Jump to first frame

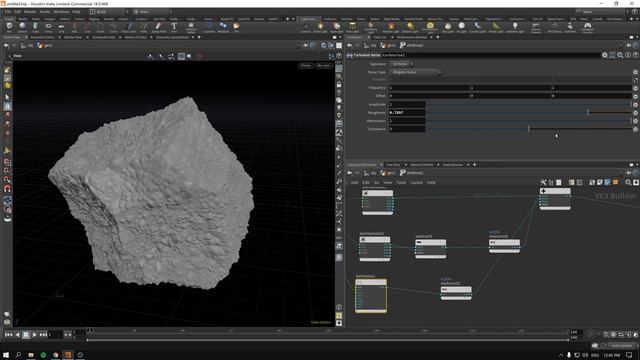point(9,335)
